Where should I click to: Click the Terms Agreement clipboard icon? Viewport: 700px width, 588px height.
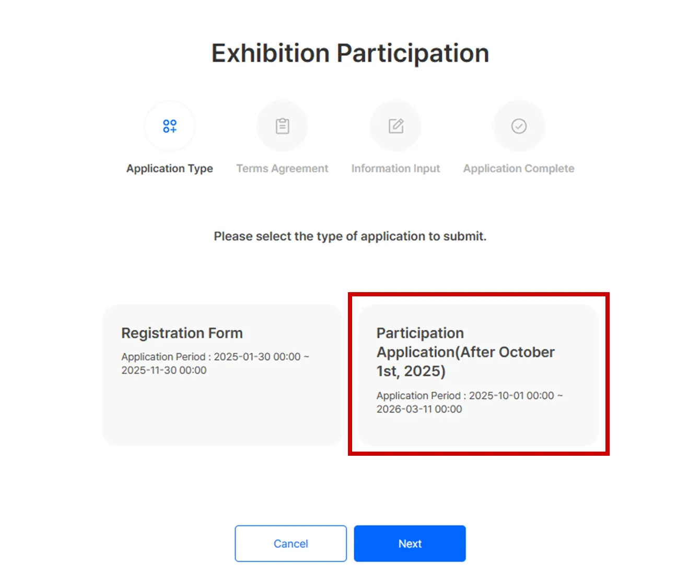(x=282, y=126)
